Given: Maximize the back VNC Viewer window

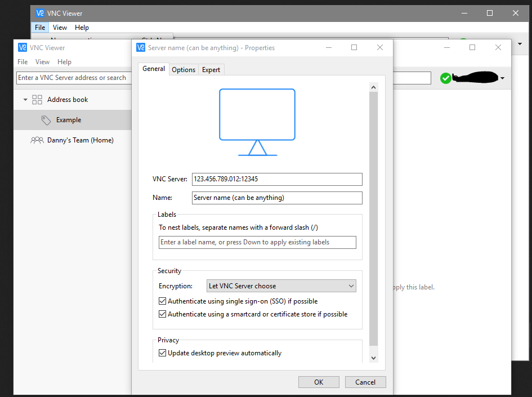Looking at the screenshot, I should pyautogui.click(x=490, y=14).
